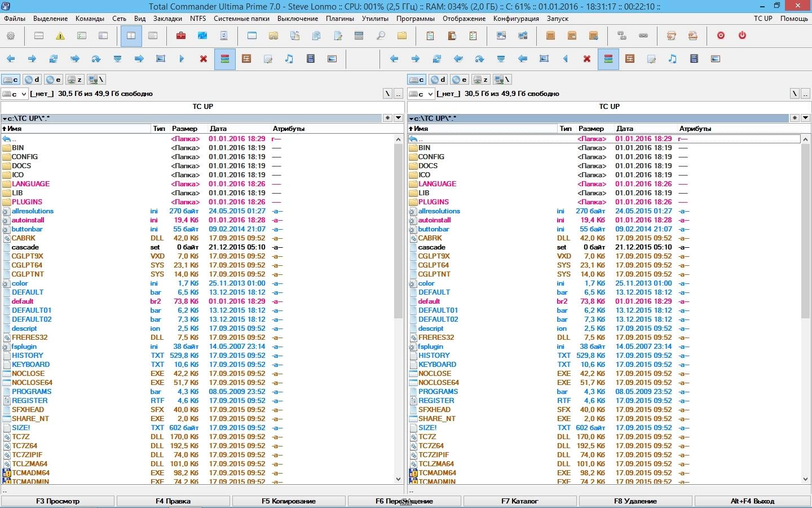Click the red power shutdown icon

click(742, 36)
